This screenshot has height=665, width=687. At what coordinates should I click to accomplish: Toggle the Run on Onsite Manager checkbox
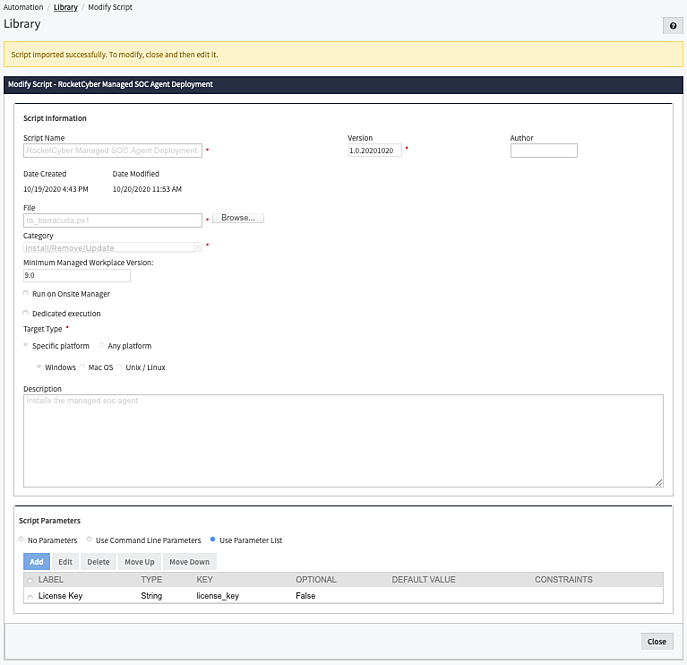coord(26,293)
